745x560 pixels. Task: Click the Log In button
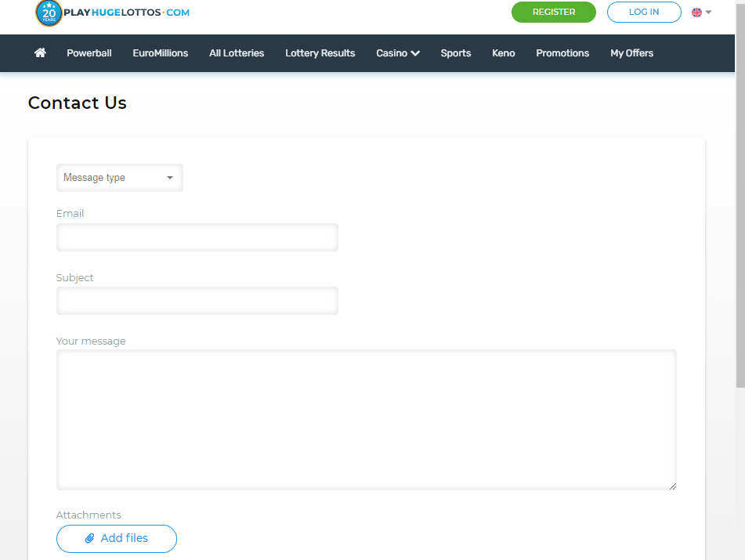644,13
